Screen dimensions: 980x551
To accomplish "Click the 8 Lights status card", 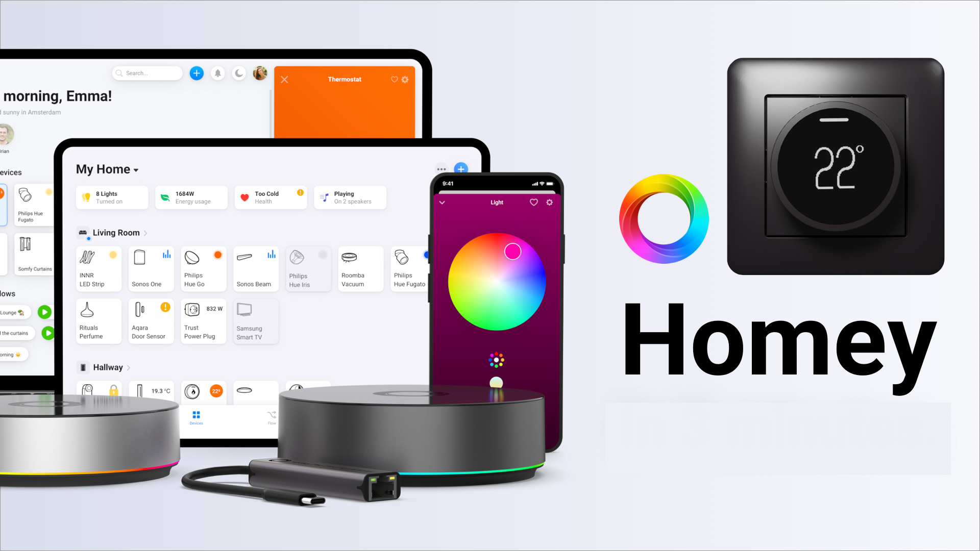I will click(111, 198).
